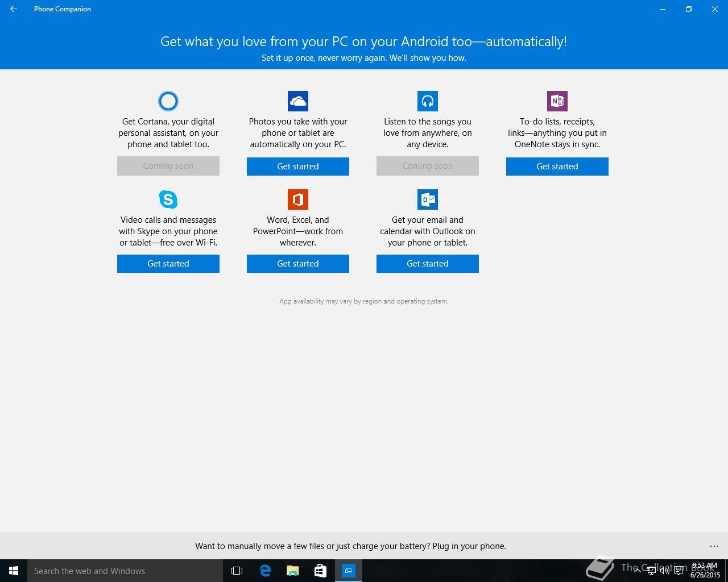Click the Search the web and Windows box

(x=125, y=571)
